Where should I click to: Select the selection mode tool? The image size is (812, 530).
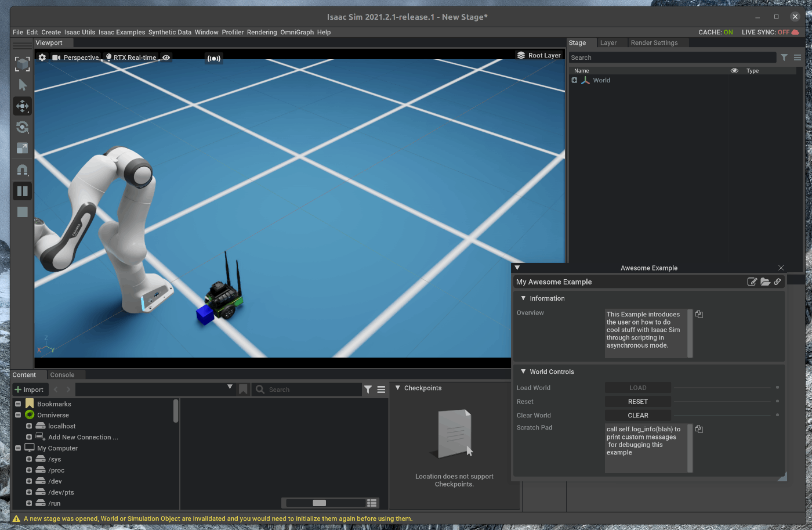coord(22,64)
